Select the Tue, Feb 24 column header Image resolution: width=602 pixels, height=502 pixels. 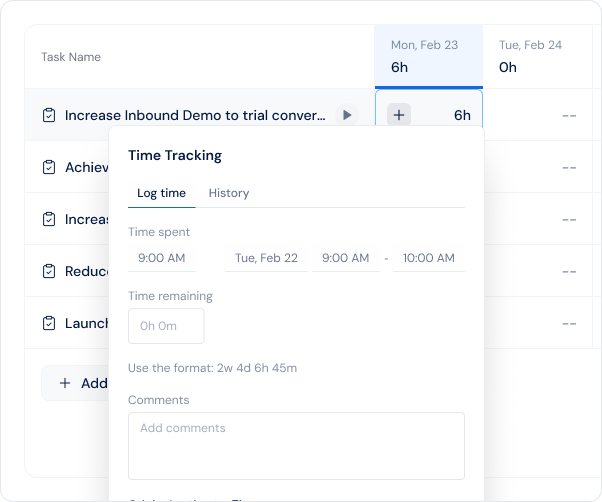coord(537,56)
